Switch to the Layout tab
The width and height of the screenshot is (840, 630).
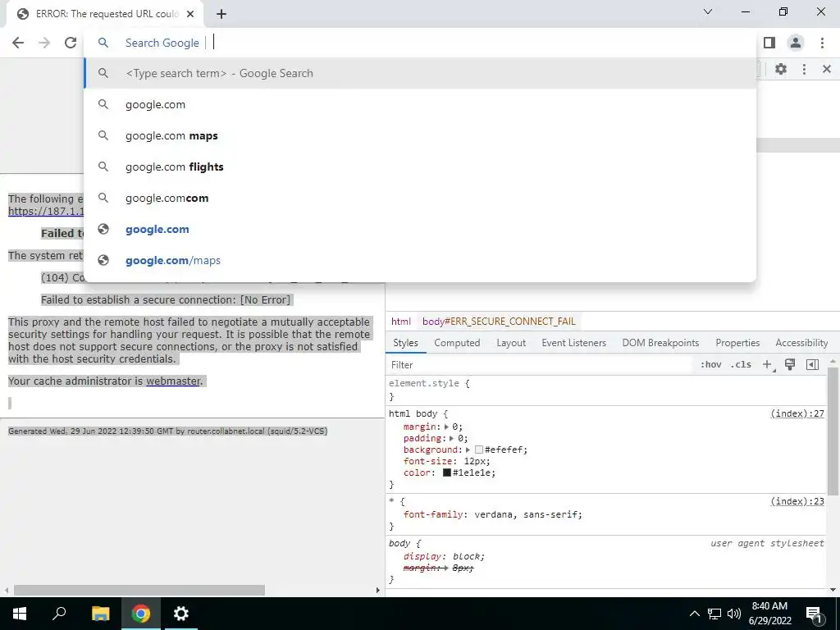point(511,343)
